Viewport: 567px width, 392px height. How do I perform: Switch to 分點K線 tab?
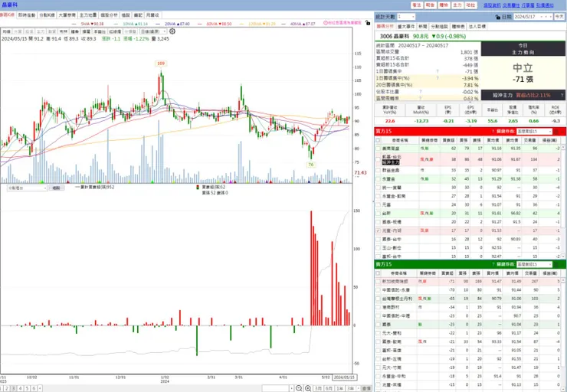tap(47, 15)
